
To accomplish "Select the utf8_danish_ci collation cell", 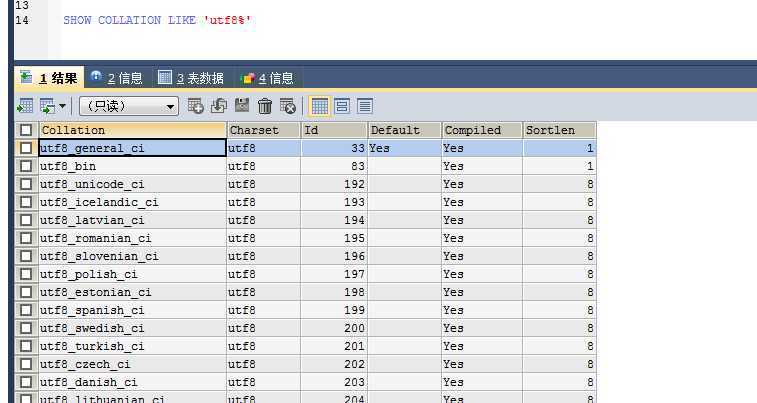I will (x=132, y=382).
